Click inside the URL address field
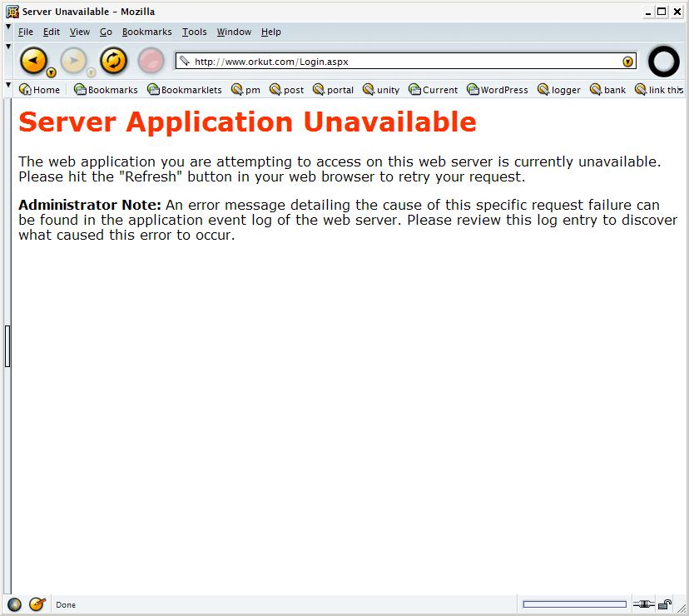The image size is (689, 616). [x=405, y=62]
